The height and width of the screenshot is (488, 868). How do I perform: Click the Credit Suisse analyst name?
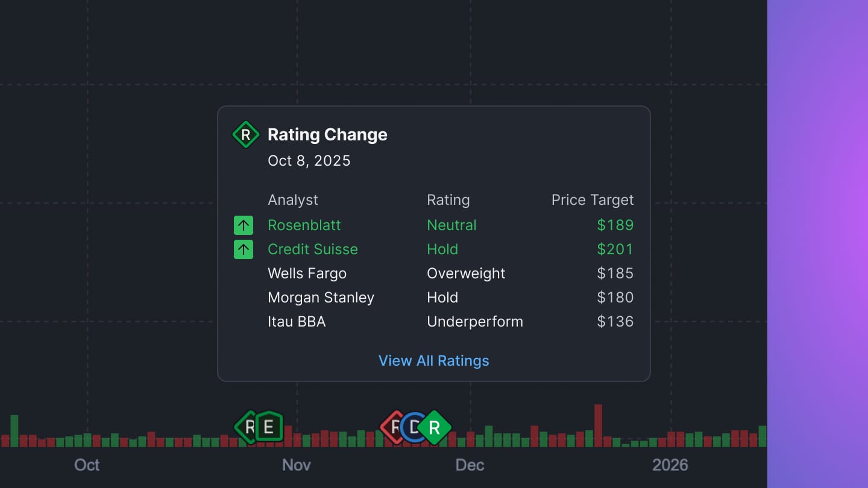click(x=313, y=249)
